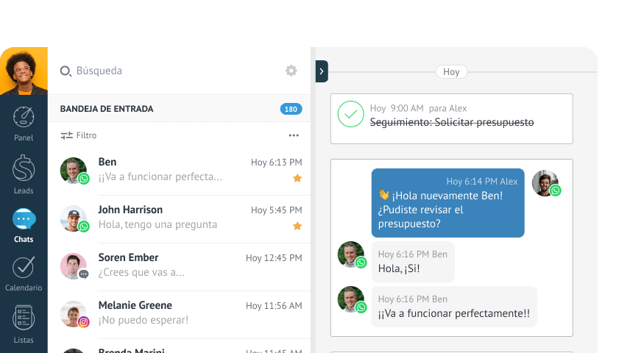Toggle the star on Ben's conversation
Screen dimensions: 644x353
pos(297,178)
